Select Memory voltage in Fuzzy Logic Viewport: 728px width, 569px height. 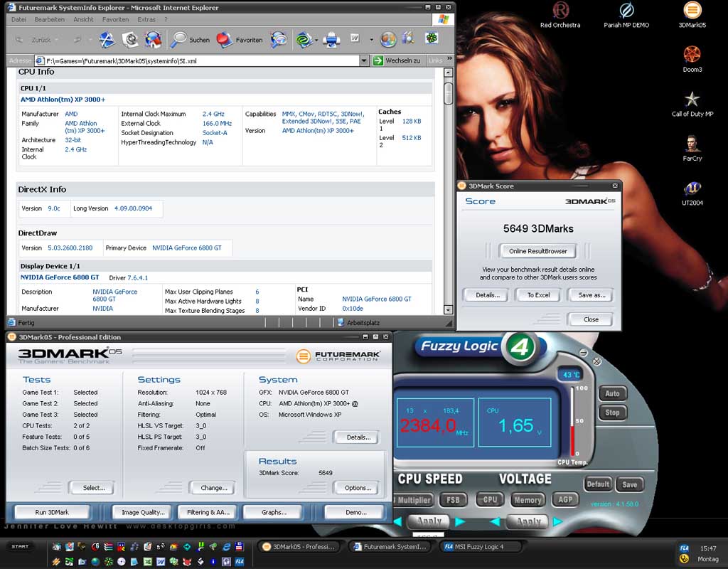pos(528,500)
